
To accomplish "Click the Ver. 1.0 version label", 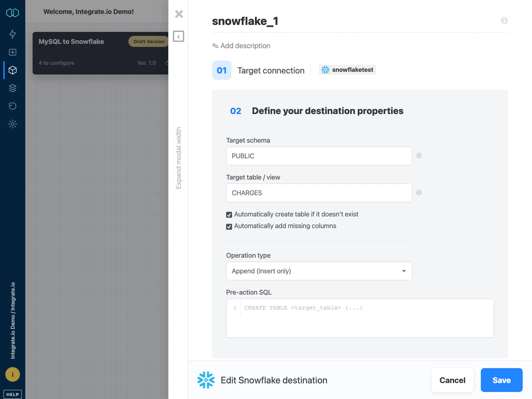I will pos(147,63).
